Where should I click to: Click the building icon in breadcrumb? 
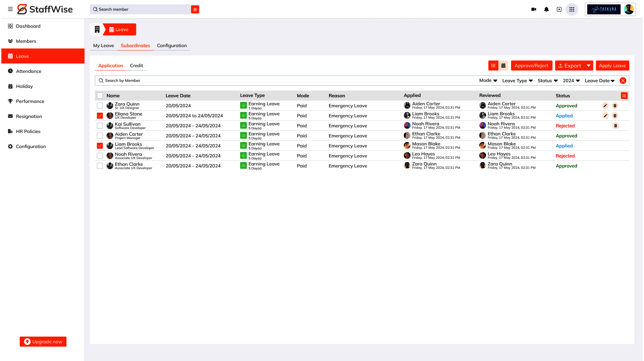coord(97,29)
